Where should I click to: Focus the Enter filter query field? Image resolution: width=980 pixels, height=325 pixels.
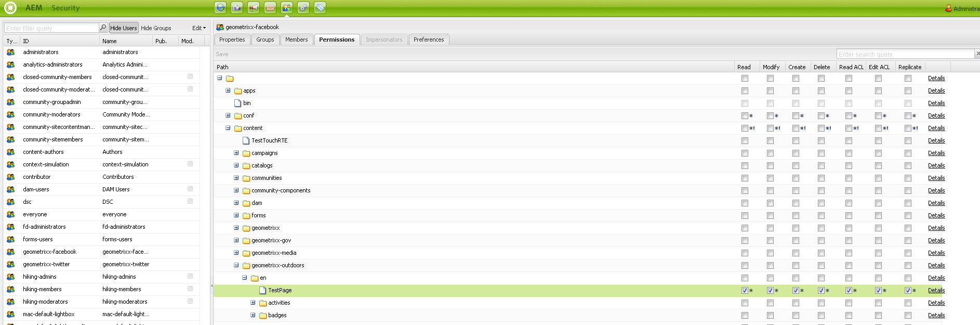click(51, 28)
